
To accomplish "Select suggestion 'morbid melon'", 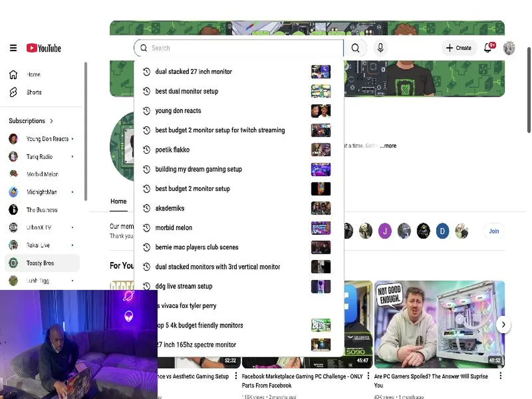I will click(x=239, y=228).
